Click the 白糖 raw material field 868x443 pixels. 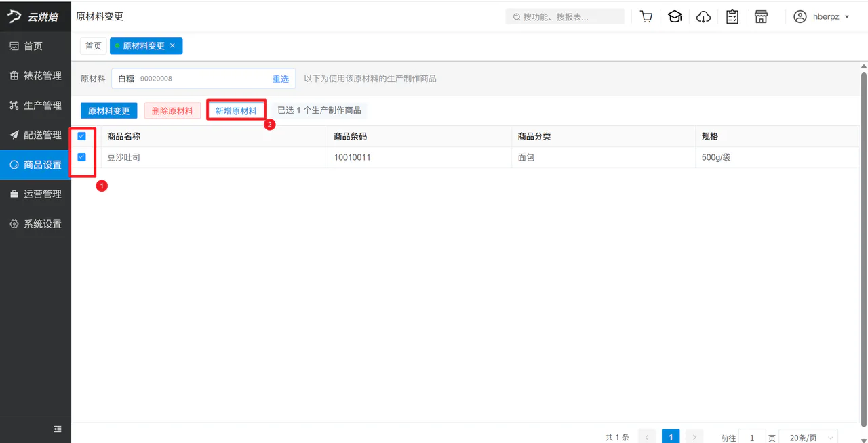tap(203, 79)
